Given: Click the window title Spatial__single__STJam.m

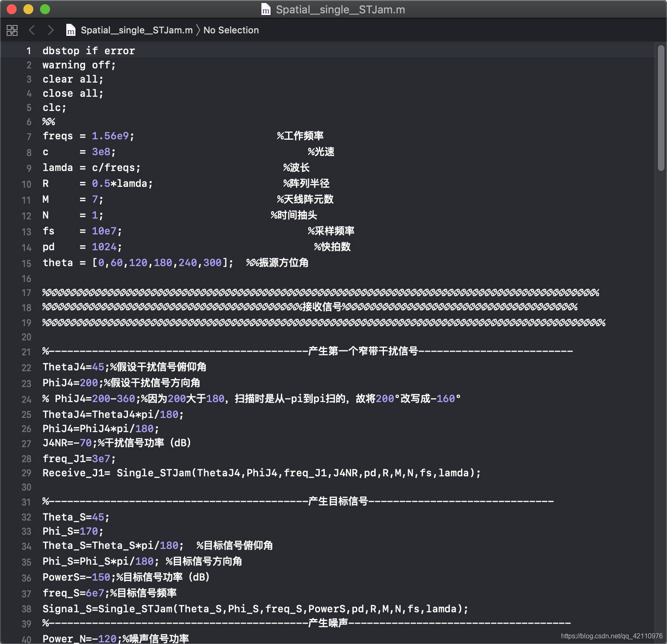Looking at the screenshot, I should click(x=340, y=9).
